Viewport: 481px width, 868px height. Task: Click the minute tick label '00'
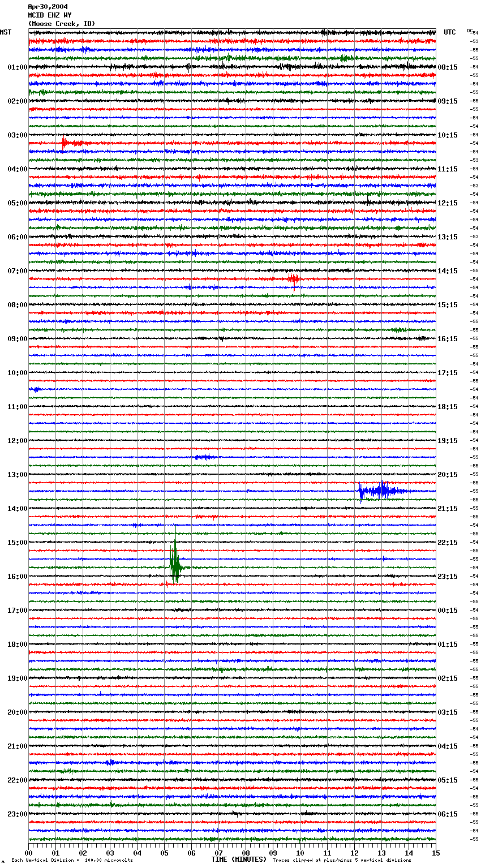28,853
